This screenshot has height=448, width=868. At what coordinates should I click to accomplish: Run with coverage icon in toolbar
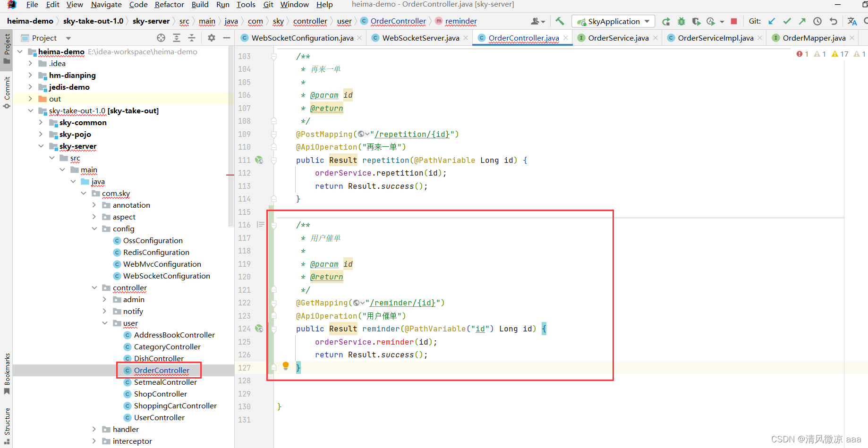(x=696, y=21)
